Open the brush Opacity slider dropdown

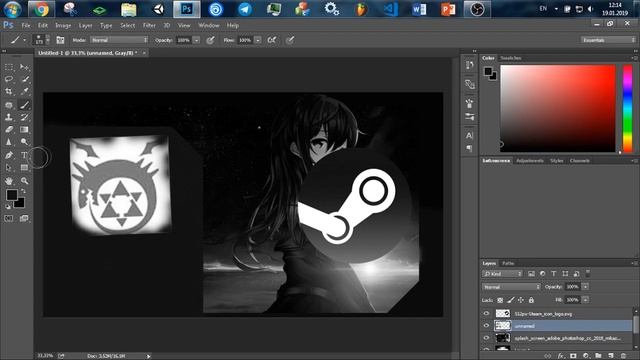pyautogui.click(x=196, y=40)
